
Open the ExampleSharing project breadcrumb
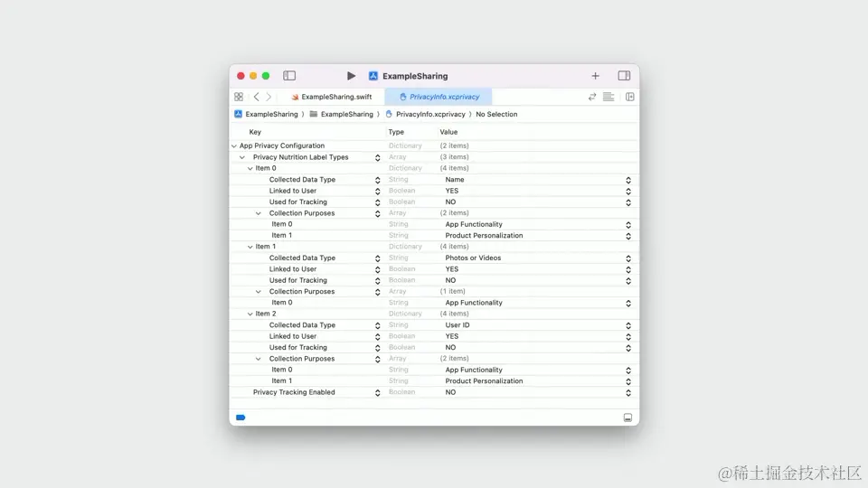pyautogui.click(x=266, y=114)
